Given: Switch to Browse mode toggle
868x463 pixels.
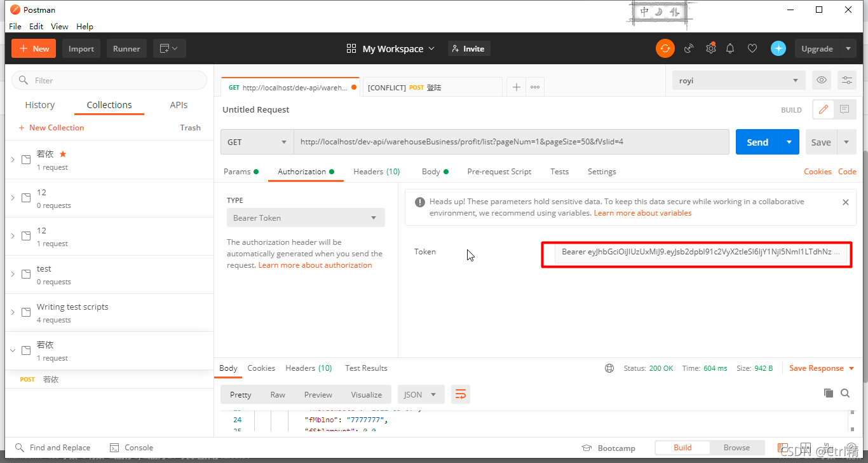Looking at the screenshot, I should 736,447.
